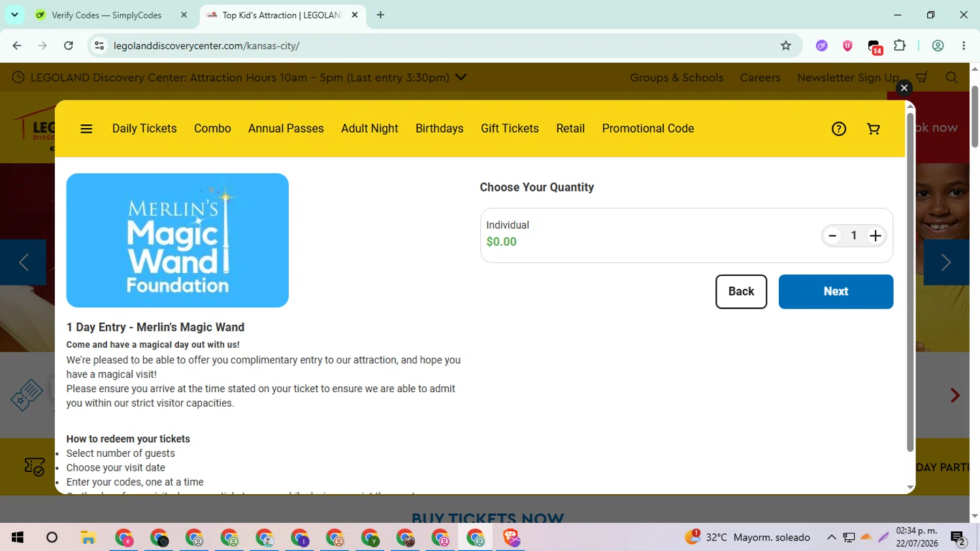This screenshot has height=551, width=980.
Task: Open the Daily Tickets tab
Action: [x=144, y=129]
